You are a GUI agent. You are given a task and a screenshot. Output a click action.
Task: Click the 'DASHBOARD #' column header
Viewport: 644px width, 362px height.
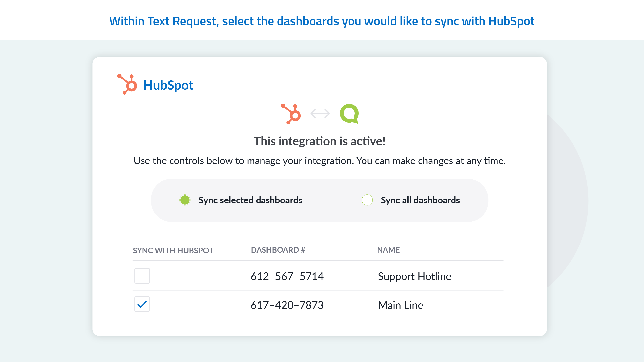pyautogui.click(x=278, y=250)
